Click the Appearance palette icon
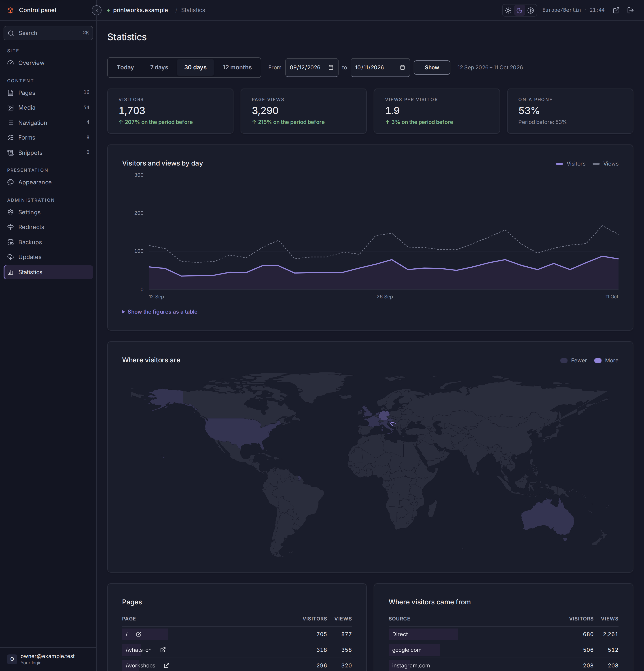Viewport: 644px width, 671px height. (11, 183)
